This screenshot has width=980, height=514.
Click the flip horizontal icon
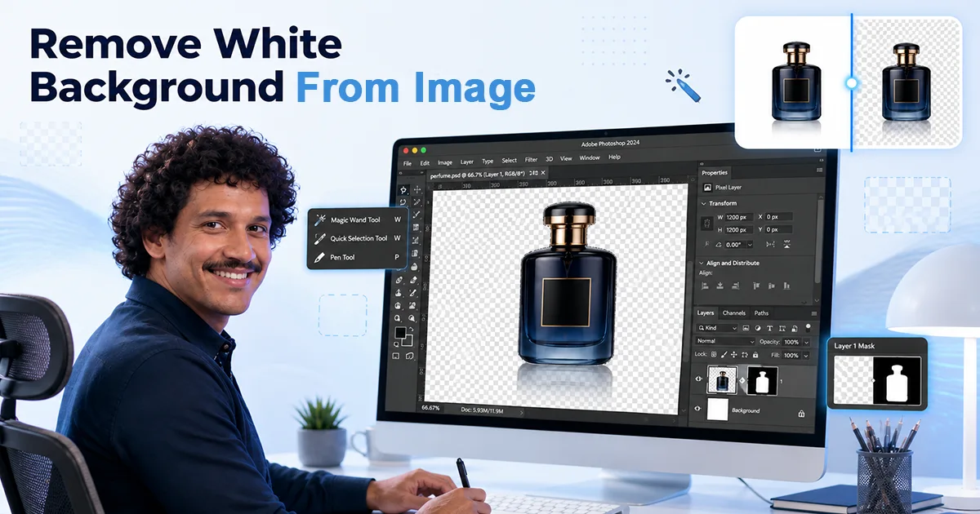pyautogui.click(x=770, y=244)
